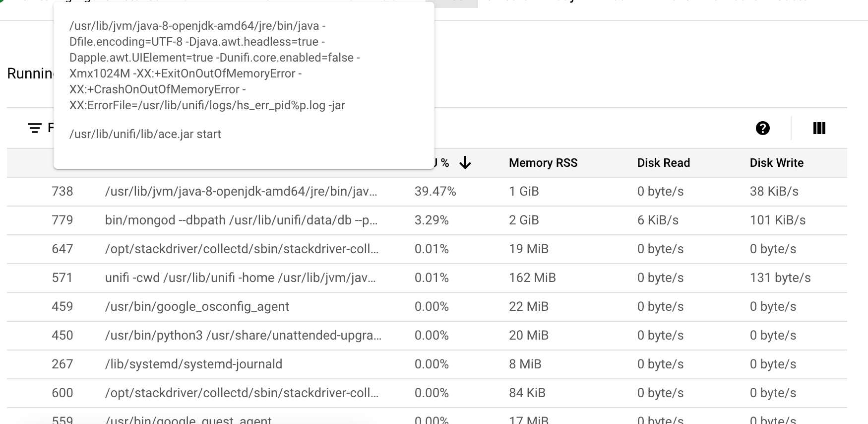
Task: Click the unifi -cwd process command
Action: (240, 278)
